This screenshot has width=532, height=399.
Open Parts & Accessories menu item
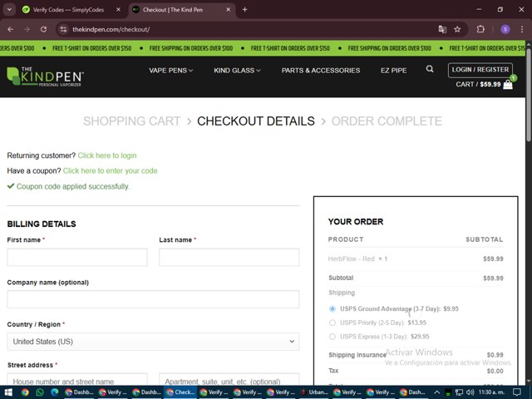pos(321,70)
